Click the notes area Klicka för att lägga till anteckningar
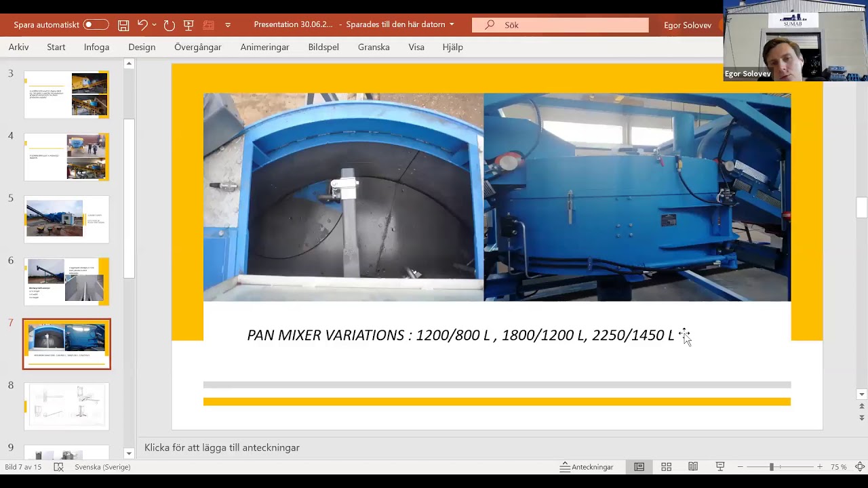868x488 pixels. click(x=222, y=447)
